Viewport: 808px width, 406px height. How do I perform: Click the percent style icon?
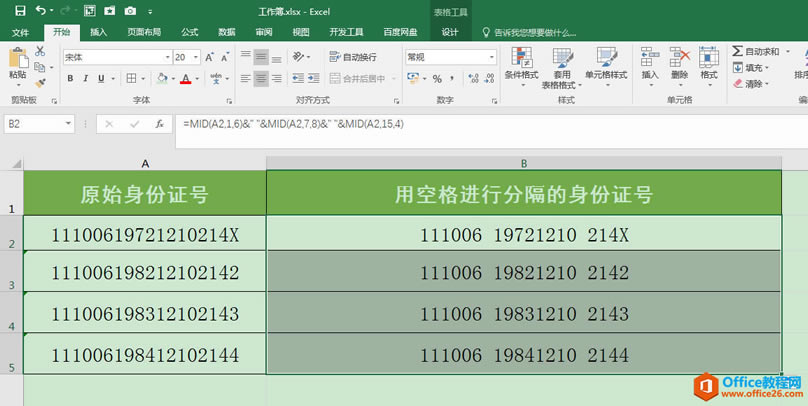[437, 79]
